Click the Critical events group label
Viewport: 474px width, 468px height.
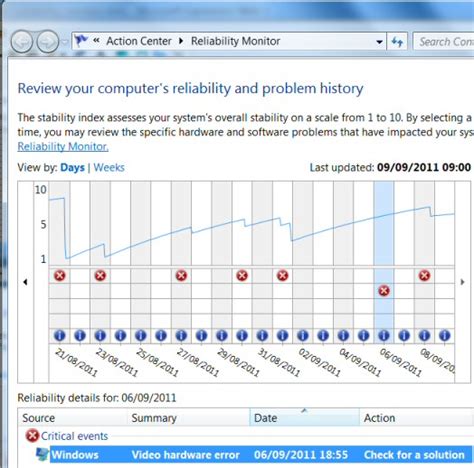(x=74, y=436)
